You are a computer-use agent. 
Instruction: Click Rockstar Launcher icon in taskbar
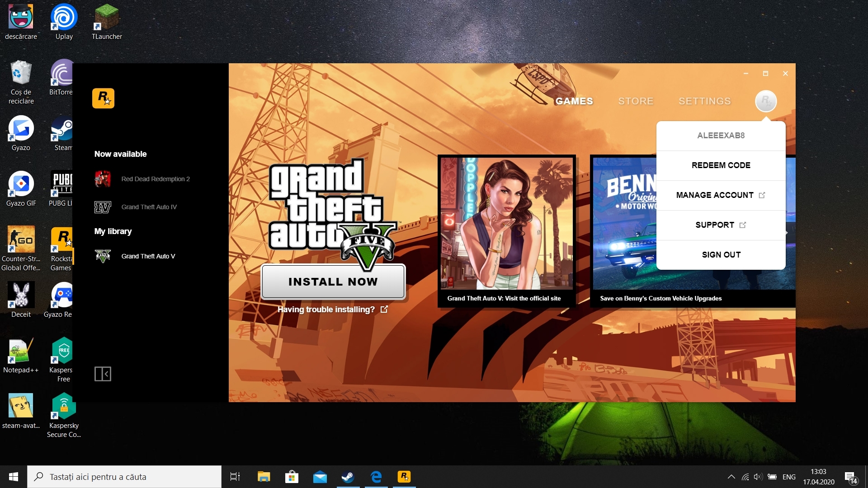[x=404, y=477]
